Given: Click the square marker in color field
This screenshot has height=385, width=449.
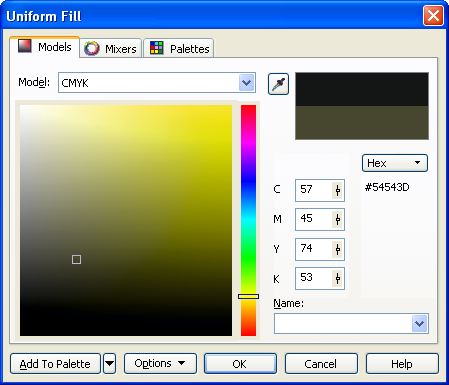Looking at the screenshot, I should click(x=76, y=259).
